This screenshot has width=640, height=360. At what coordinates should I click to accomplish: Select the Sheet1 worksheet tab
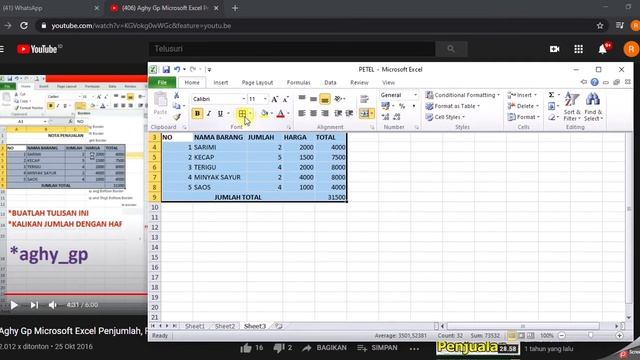195,326
